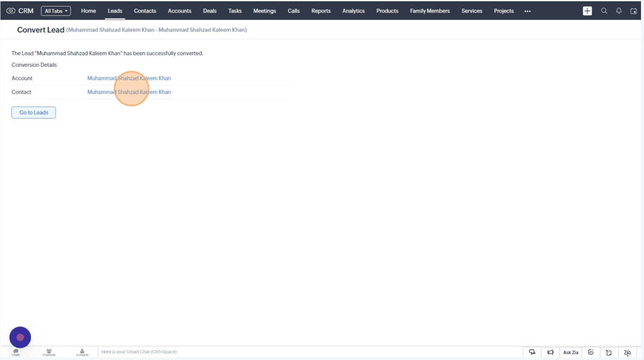Click the plus create-new icon

tap(587, 11)
